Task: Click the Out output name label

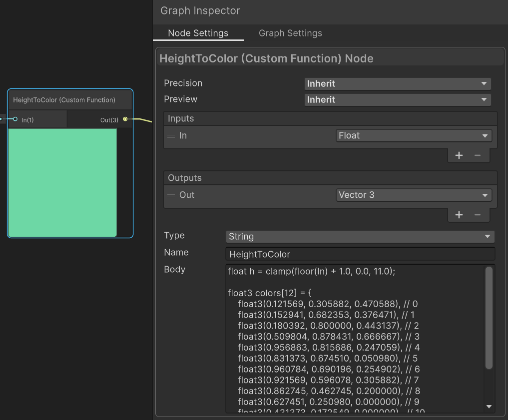Action: (x=187, y=195)
